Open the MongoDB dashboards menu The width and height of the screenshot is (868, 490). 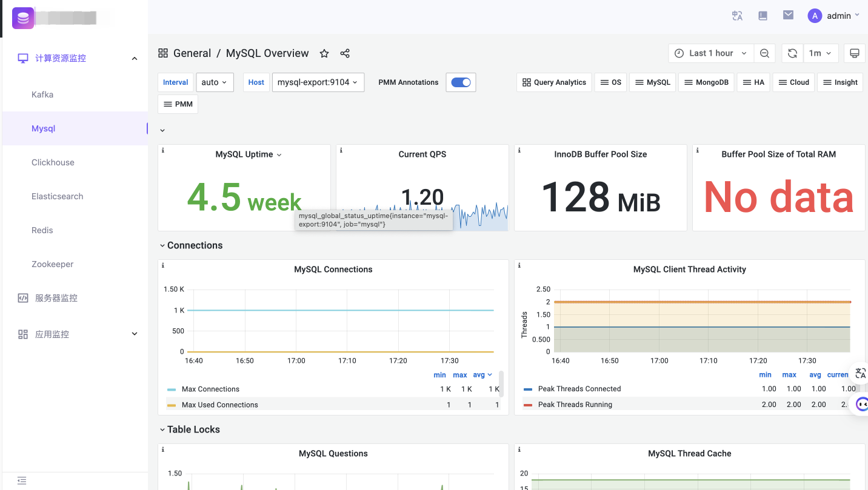pos(706,82)
